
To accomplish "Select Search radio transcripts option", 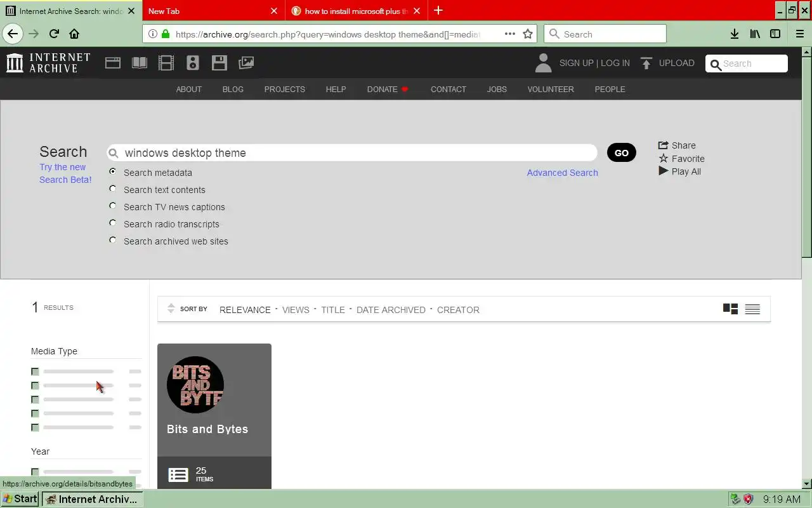I will (x=113, y=223).
